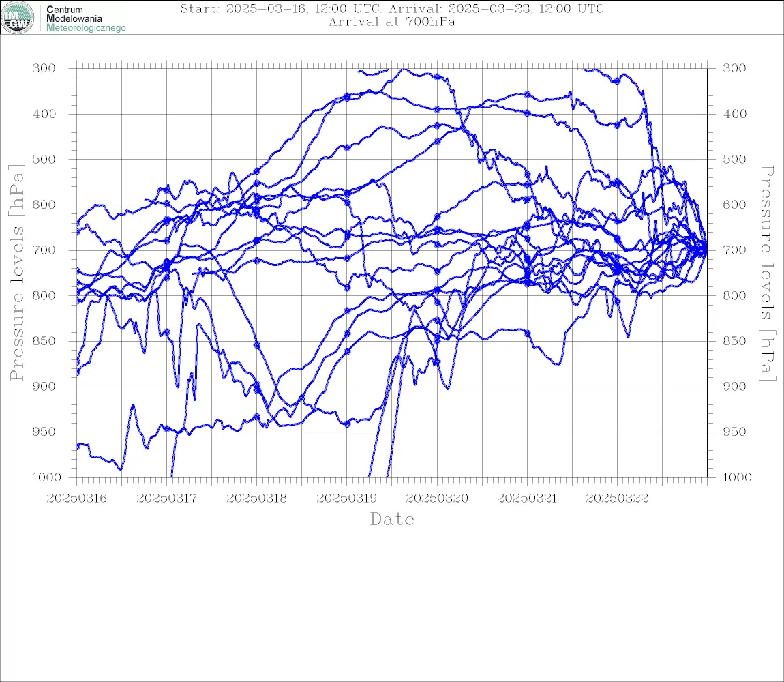Screen dimensions: 784x682
Task: Click the Start and Arrival title line
Action: point(392,8)
